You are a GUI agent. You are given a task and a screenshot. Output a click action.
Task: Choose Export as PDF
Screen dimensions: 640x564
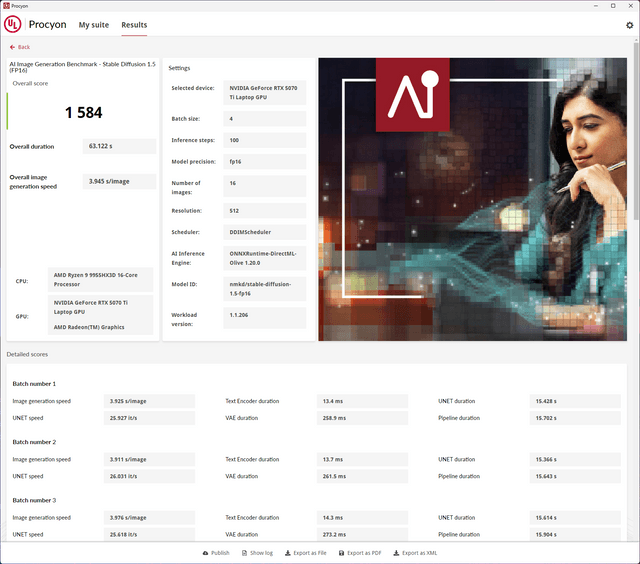coord(360,553)
